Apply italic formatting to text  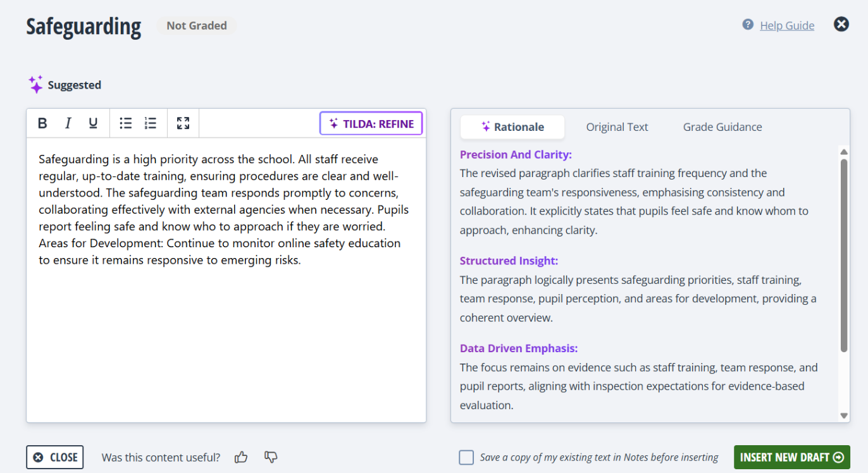tap(68, 123)
